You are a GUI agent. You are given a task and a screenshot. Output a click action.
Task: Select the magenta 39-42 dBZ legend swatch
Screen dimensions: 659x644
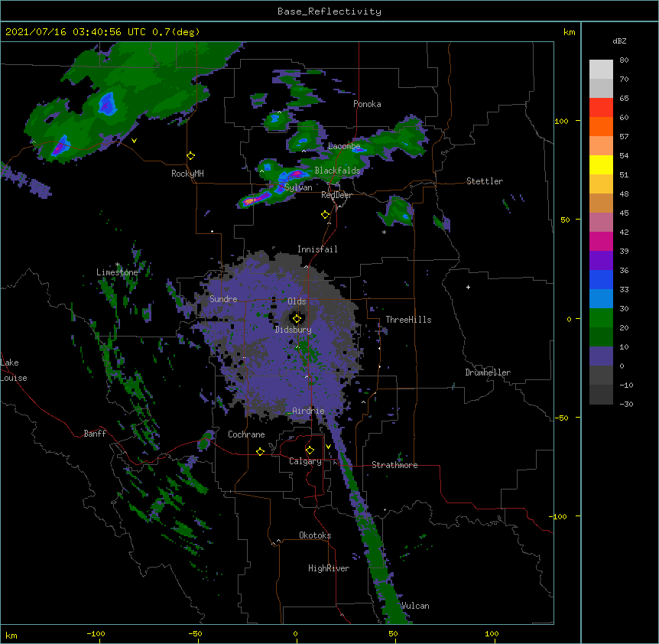tap(601, 242)
